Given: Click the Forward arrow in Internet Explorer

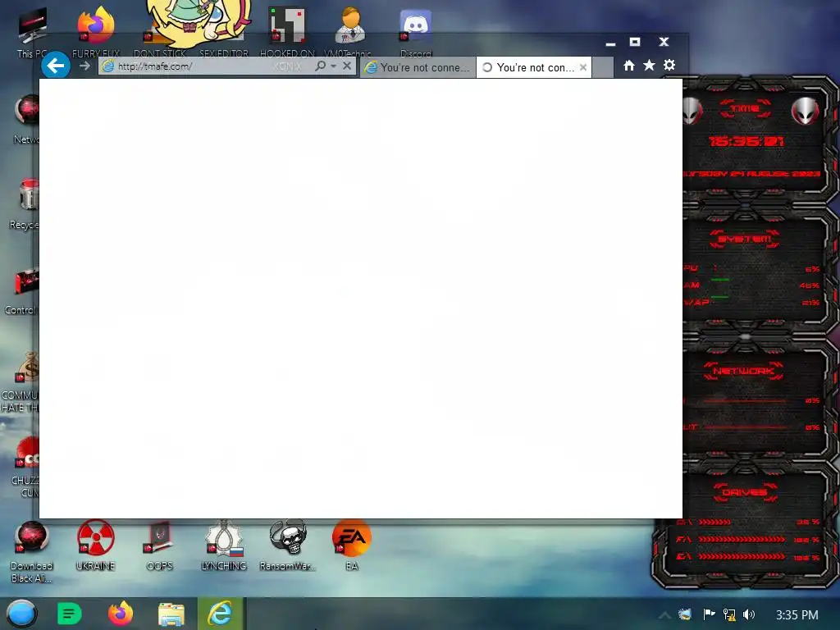Looking at the screenshot, I should tap(84, 66).
